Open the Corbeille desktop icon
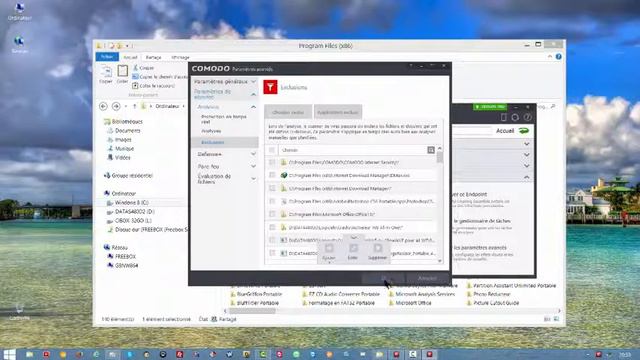640x360 pixels. tap(19, 312)
